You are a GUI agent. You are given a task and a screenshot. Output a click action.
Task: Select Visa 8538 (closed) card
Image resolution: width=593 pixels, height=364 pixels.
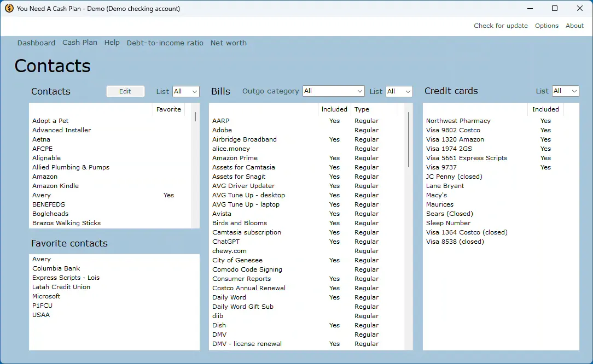pos(455,242)
